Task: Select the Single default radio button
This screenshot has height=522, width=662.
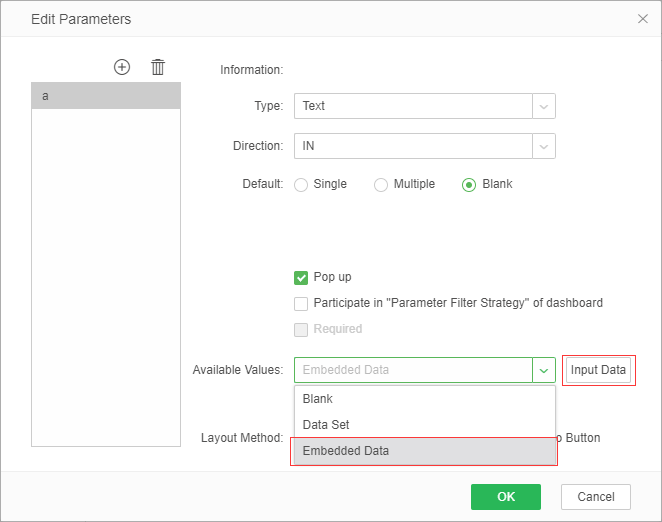Action: (301, 185)
